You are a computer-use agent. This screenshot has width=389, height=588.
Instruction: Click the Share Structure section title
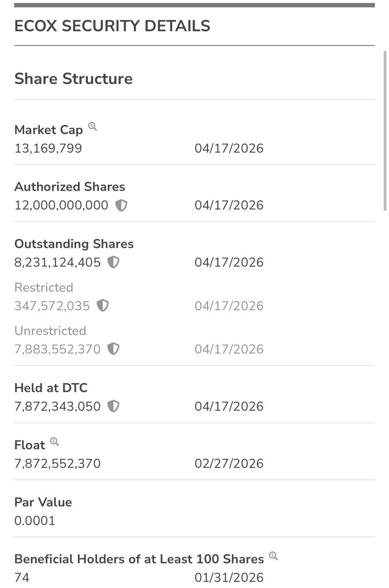(x=73, y=79)
